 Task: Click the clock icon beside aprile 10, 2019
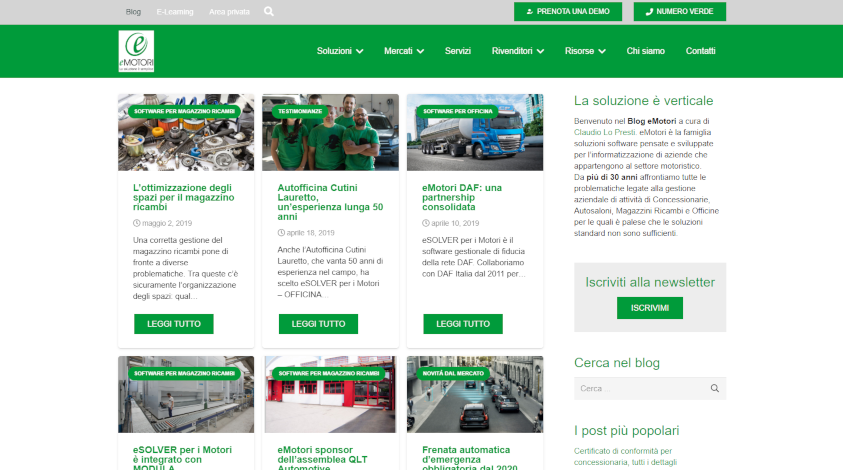pos(426,223)
